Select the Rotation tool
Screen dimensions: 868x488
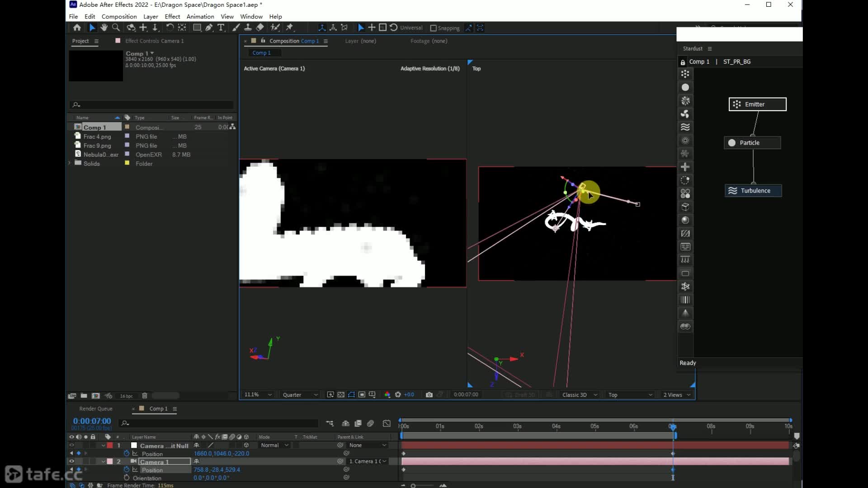point(170,28)
